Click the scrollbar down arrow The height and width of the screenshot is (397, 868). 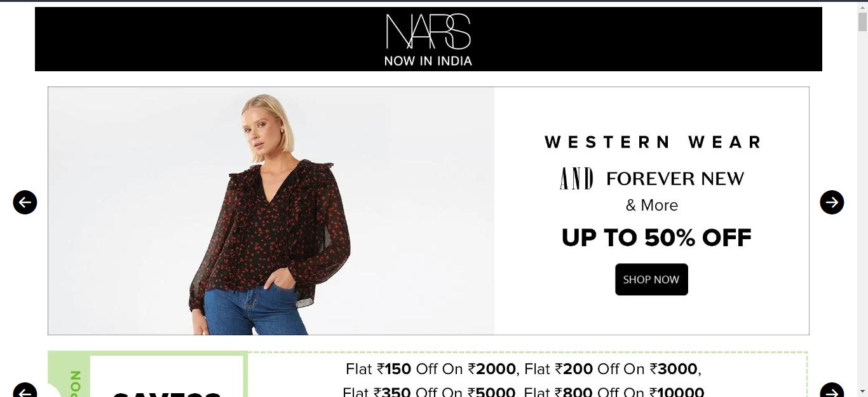click(862, 391)
